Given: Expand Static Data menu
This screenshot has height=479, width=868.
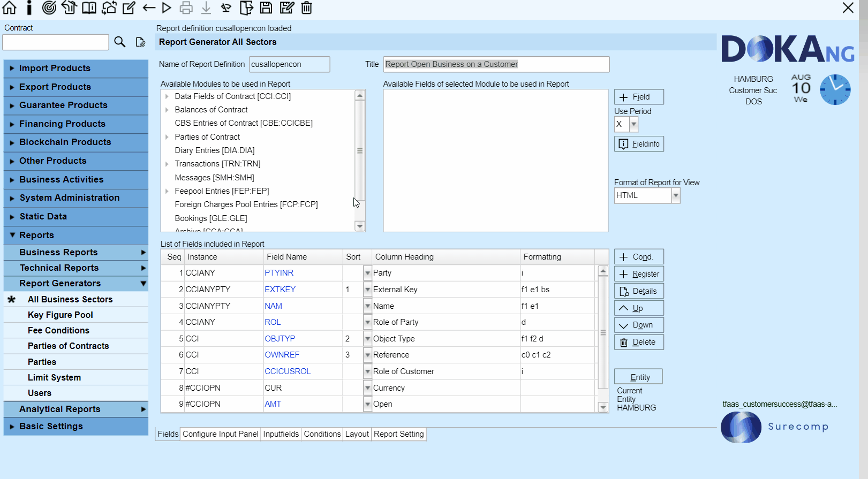Looking at the screenshot, I should (x=76, y=216).
